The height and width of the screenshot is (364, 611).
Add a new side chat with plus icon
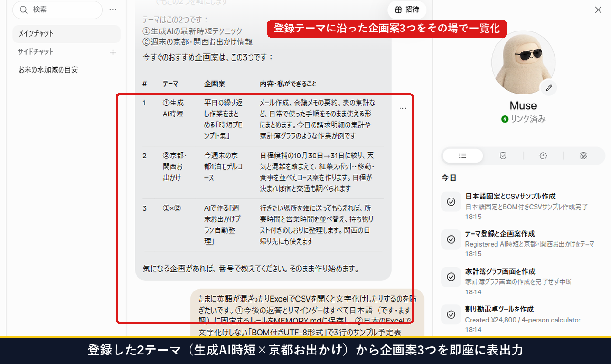pos(113,52)
